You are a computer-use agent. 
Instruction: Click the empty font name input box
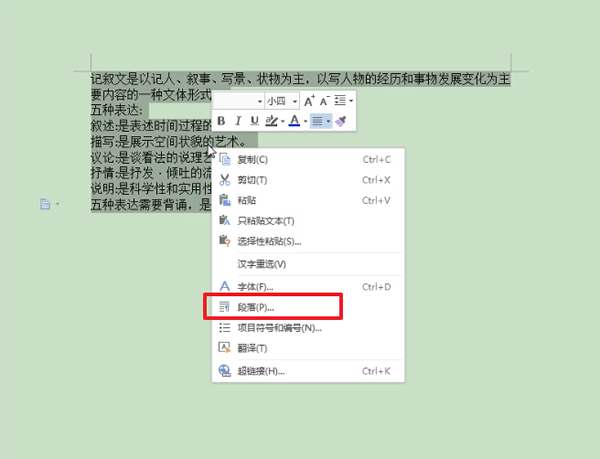pyautogui.click(x=235, y=101)
